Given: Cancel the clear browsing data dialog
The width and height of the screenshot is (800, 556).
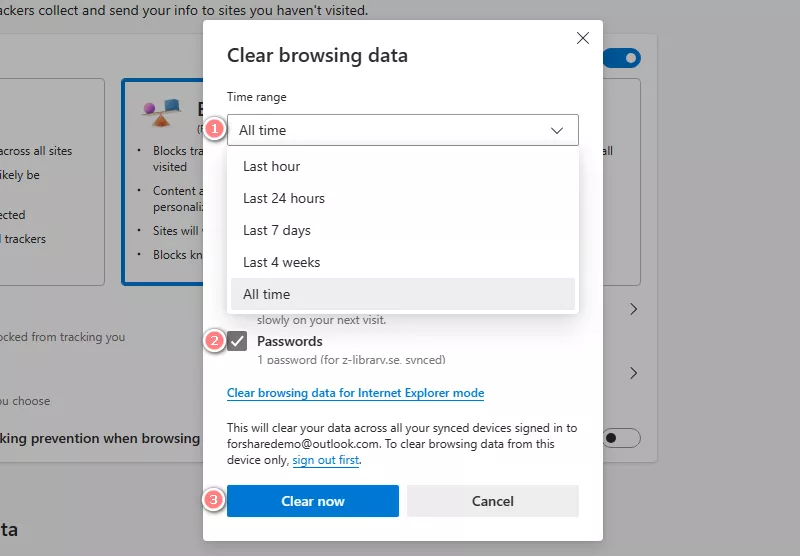Looking at the screenshot, I should (x=492, y=501).
